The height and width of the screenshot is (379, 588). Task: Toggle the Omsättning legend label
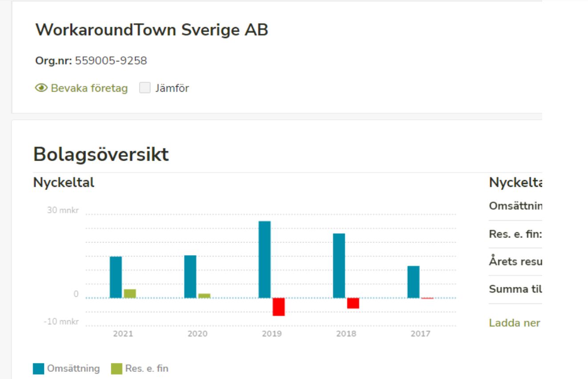[x=73, y=369]
